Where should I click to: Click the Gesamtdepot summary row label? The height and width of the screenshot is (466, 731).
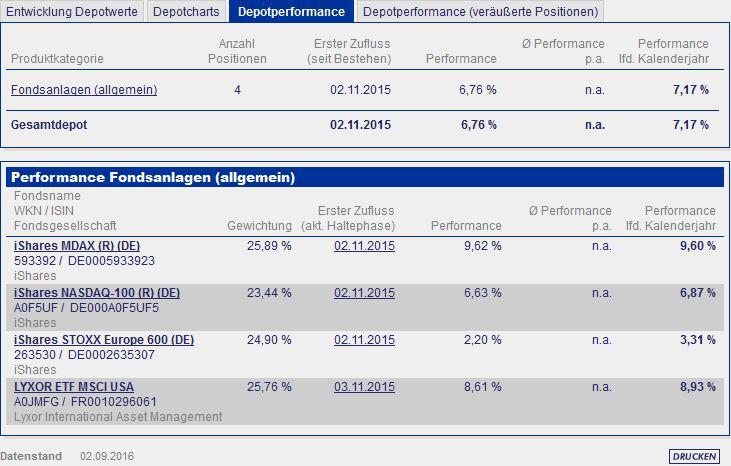coord(49,125)
